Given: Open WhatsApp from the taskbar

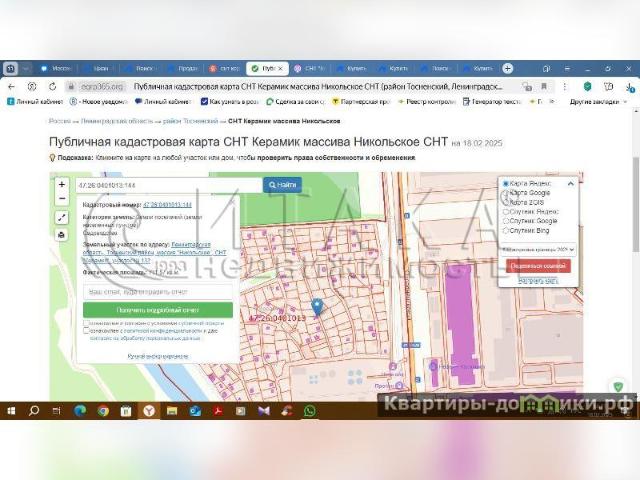Looking at the screenshot, I should point(309,411).
